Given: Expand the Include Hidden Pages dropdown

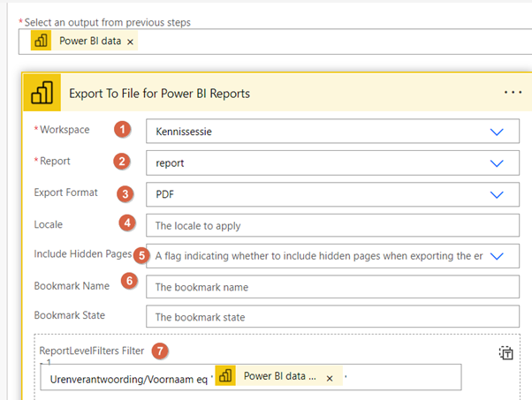Looking at the screenshot, I should (x=332, y=256).
